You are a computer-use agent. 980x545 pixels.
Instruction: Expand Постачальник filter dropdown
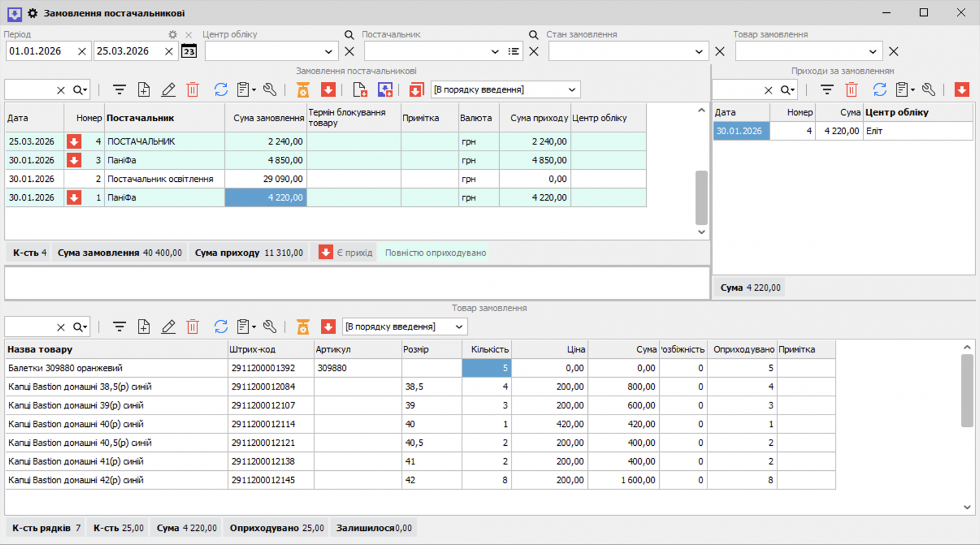(x=495, y=51)
